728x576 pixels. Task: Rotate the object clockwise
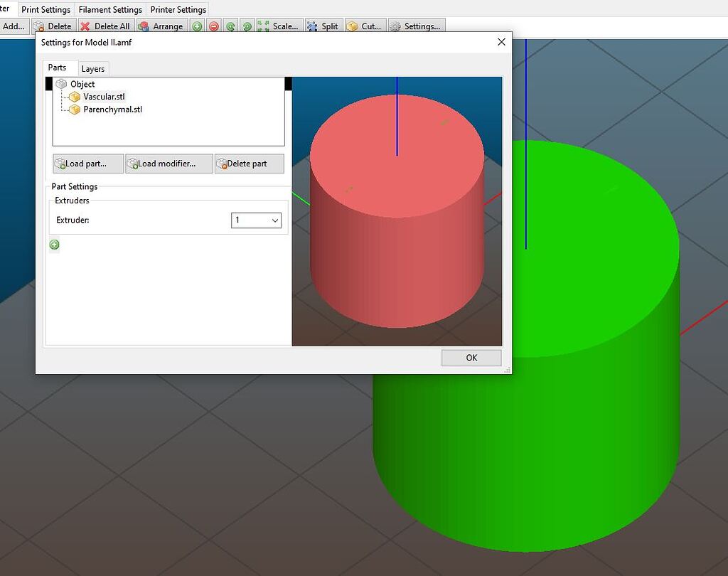click(246, 26)
